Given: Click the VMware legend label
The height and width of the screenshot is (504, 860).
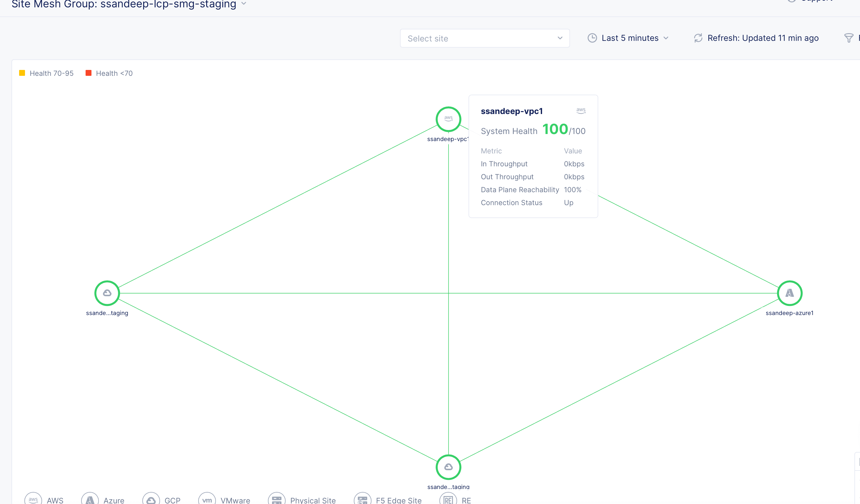Looking at the screenshot, I should [x=235, y=500].
